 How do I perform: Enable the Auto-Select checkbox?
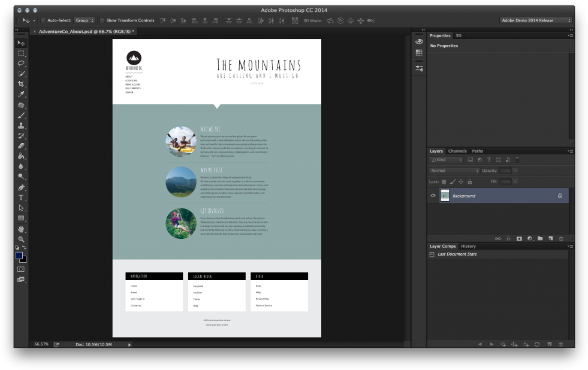coord(43,20)
